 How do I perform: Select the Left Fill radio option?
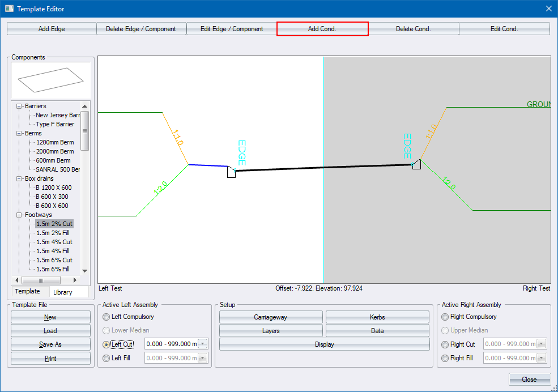point(107,358)
